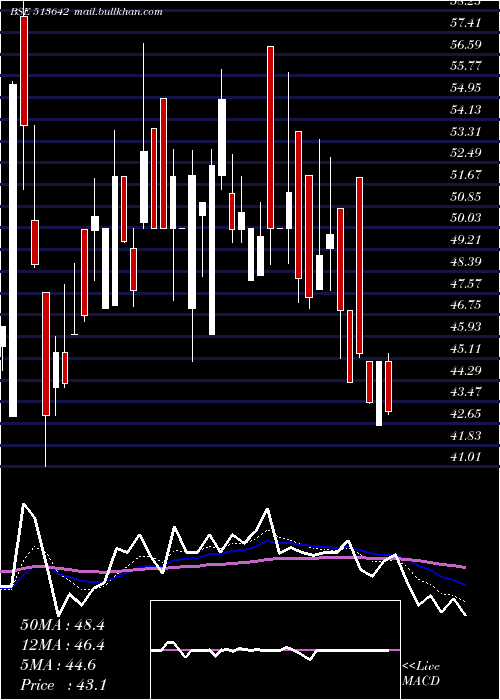This screenshot has height=700, width=500.
Task: Click the 45.93 price axis label
Action: pos(466,326)
